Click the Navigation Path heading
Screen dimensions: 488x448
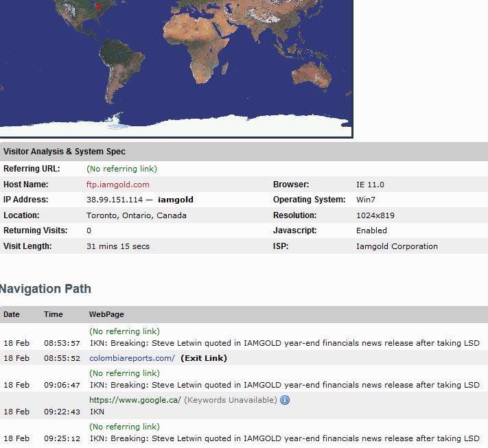pos(45,289)
